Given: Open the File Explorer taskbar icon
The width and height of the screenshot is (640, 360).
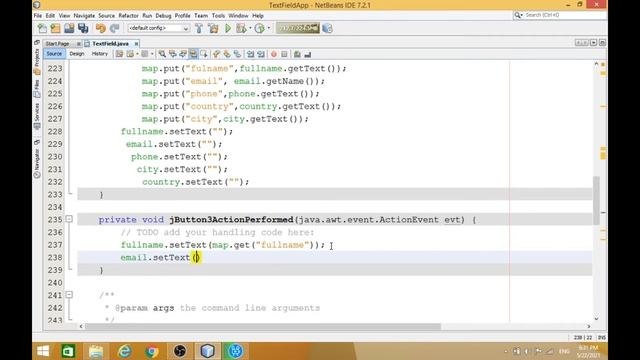Looking at the screenshot, I should [96, 351].
